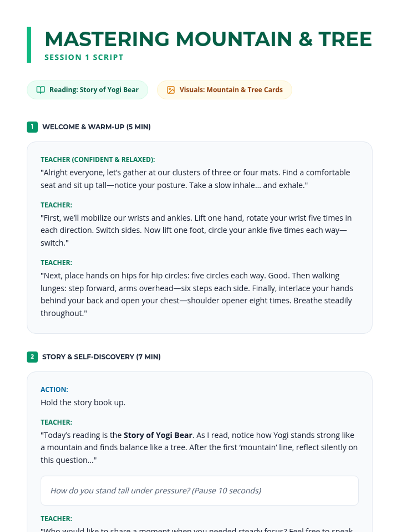Image resolution: width=399 pixels, height=532 pixels.
Task: Open the Reading: Story of Yogi Bear pill
Action: (87, 90)
